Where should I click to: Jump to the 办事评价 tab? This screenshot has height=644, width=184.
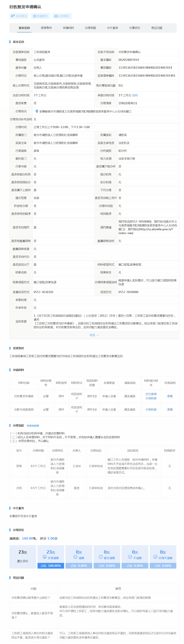tap(135, 28)
